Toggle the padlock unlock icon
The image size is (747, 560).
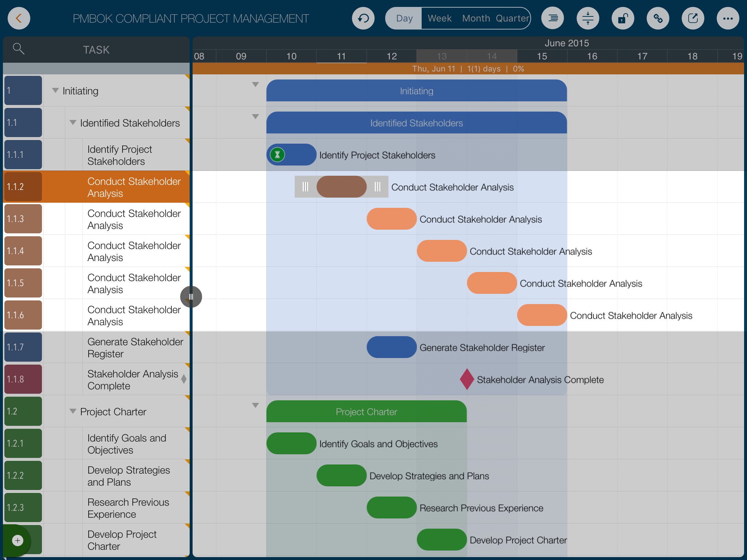tap(623, 18)
